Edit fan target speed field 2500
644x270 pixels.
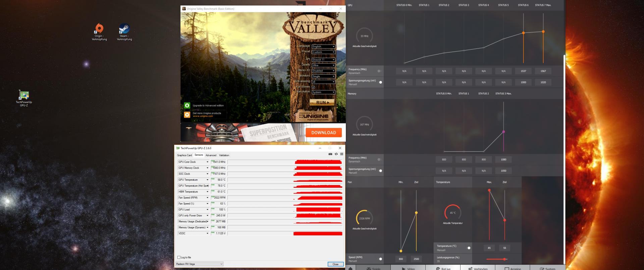tap(416, 259)
